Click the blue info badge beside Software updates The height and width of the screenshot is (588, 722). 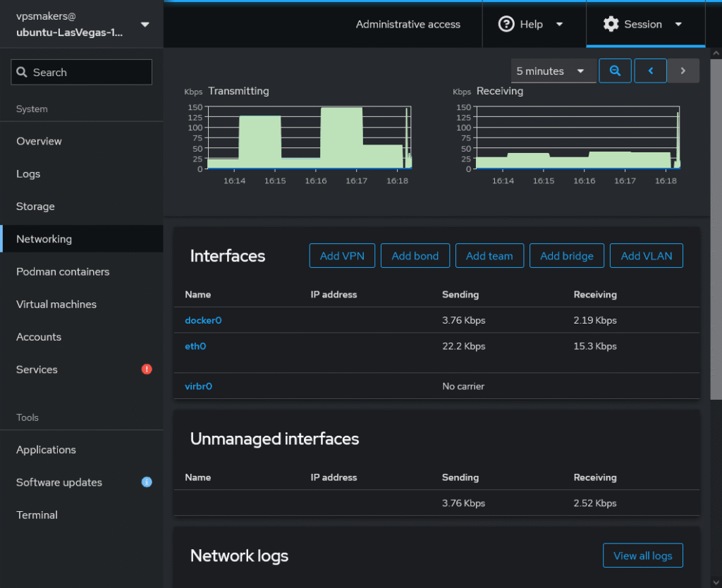[x=147, y=482]
